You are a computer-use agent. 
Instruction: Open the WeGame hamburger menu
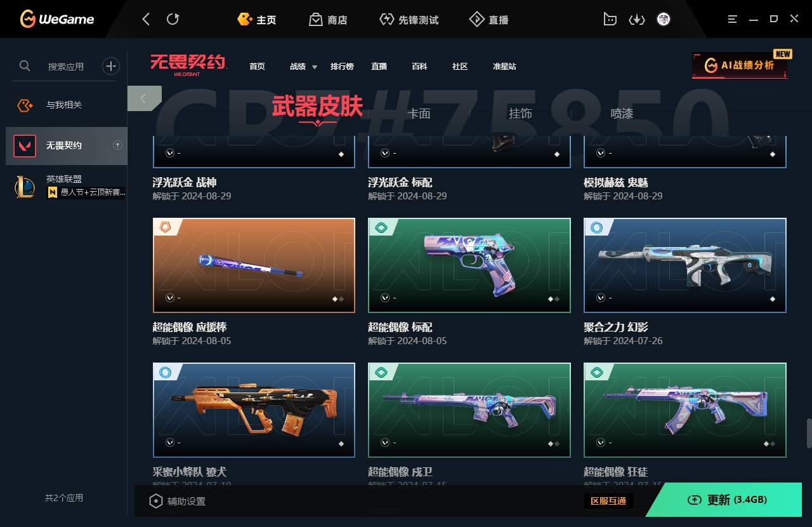point(733,19)
